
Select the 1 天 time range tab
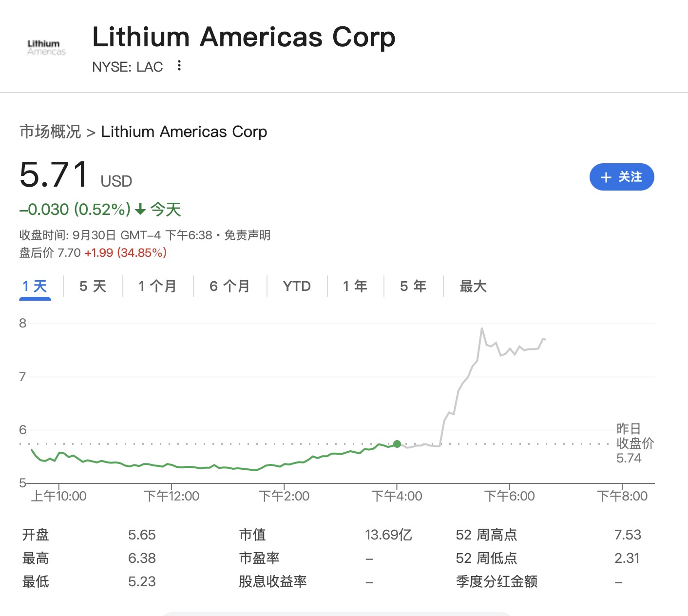tap(35, 286)
